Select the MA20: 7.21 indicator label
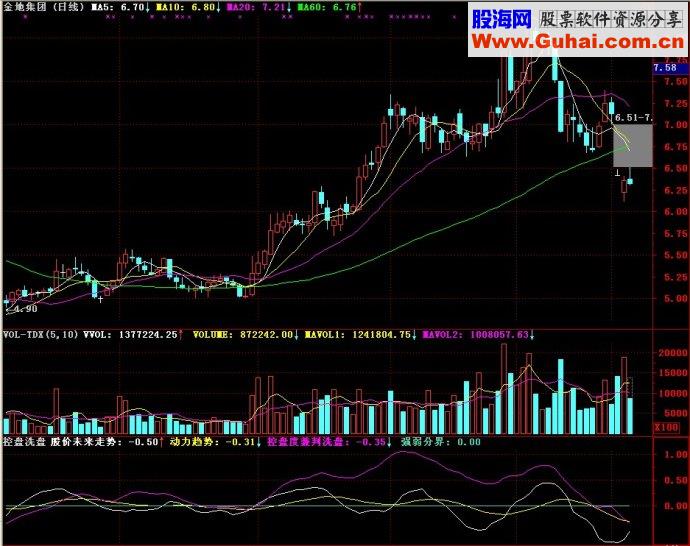 tap(259, 7)
